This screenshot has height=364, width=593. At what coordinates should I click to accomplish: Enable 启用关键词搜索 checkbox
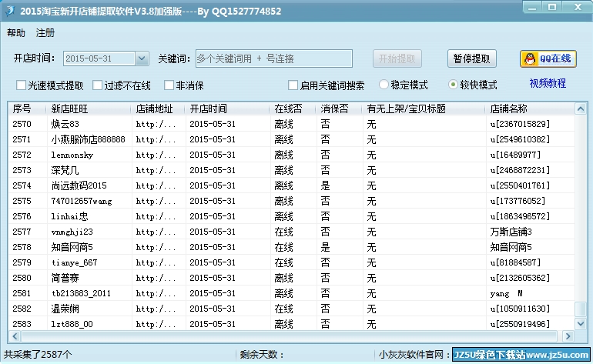pos(293,85)
